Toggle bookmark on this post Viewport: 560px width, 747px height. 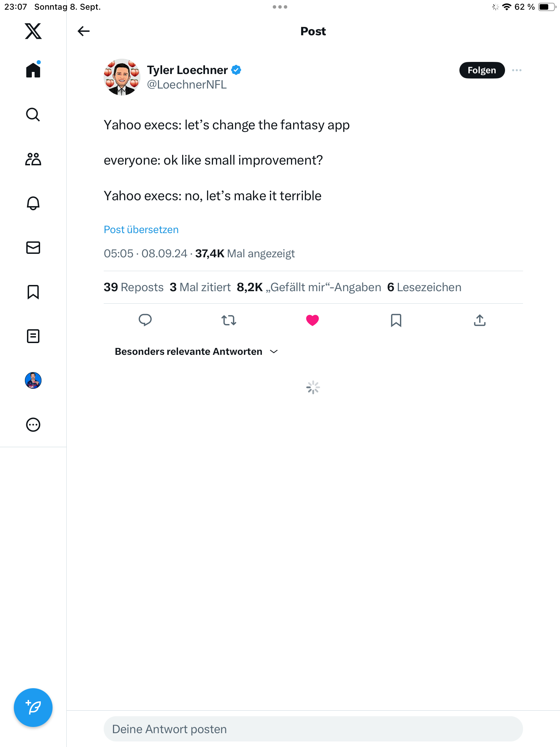(x=396, y=320)
